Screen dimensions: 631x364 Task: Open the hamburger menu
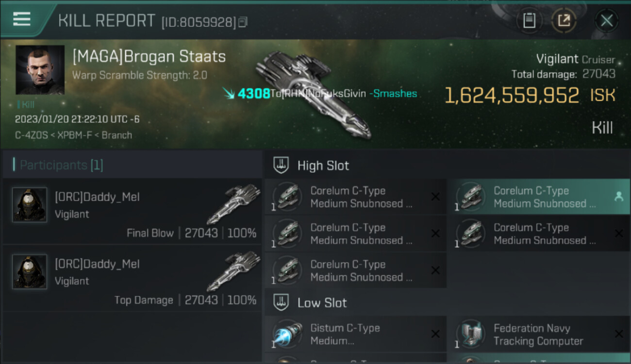point(22,19)
